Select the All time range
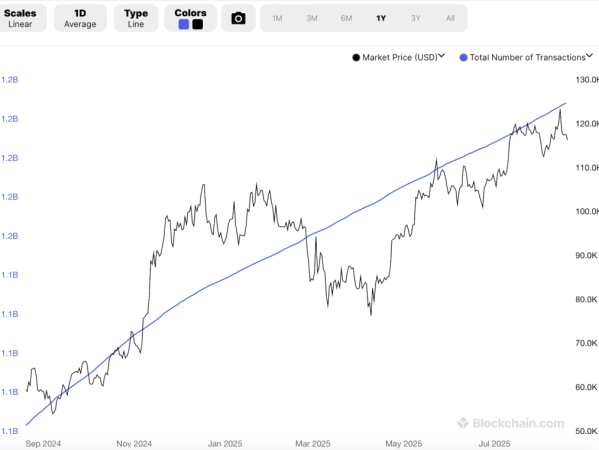 450,18
